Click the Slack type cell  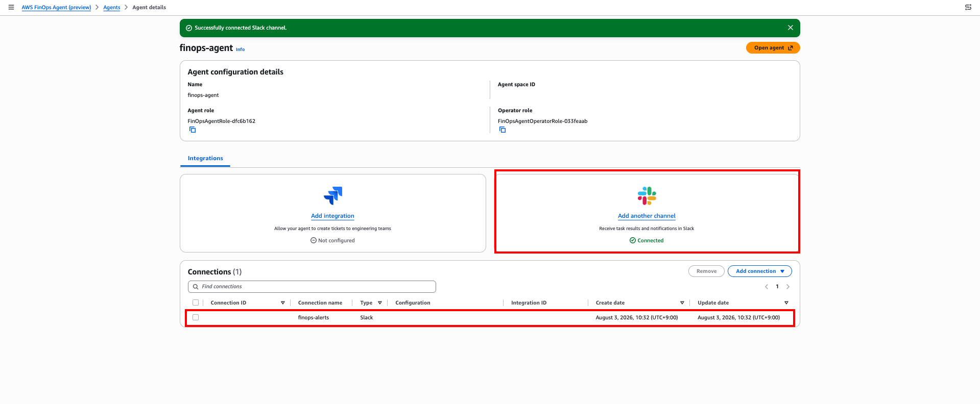point(367,318)
